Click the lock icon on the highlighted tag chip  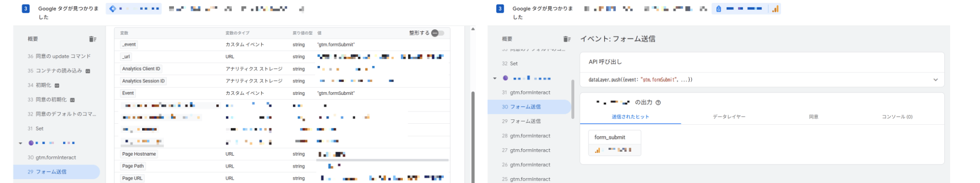coord(718,9)
